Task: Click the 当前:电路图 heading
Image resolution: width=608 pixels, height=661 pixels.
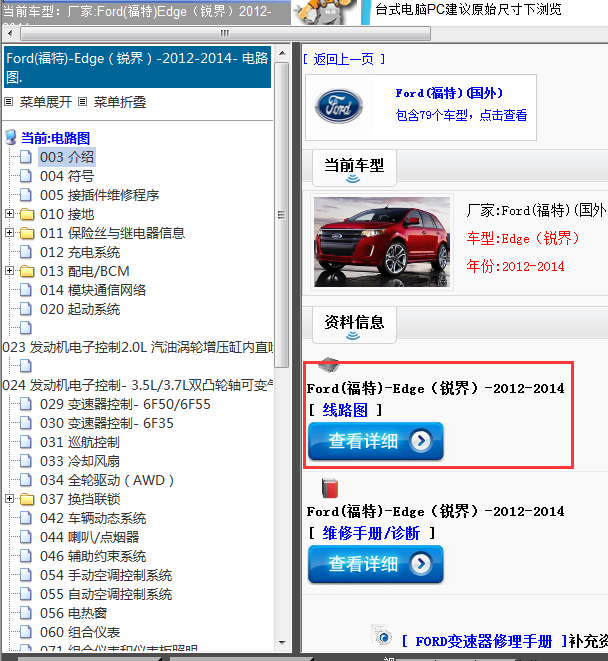Action: point(55,138)
